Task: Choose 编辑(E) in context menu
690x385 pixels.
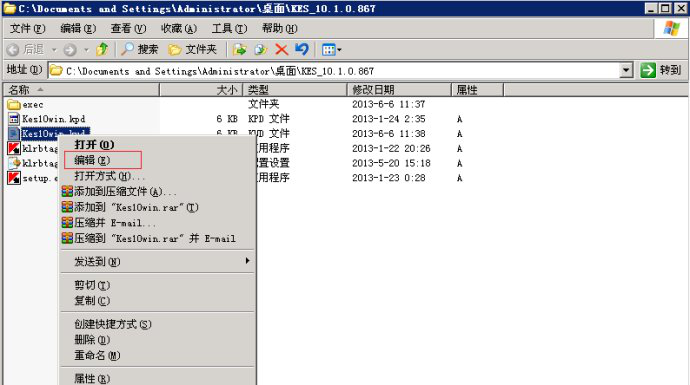Action: (x=157, y=160)
